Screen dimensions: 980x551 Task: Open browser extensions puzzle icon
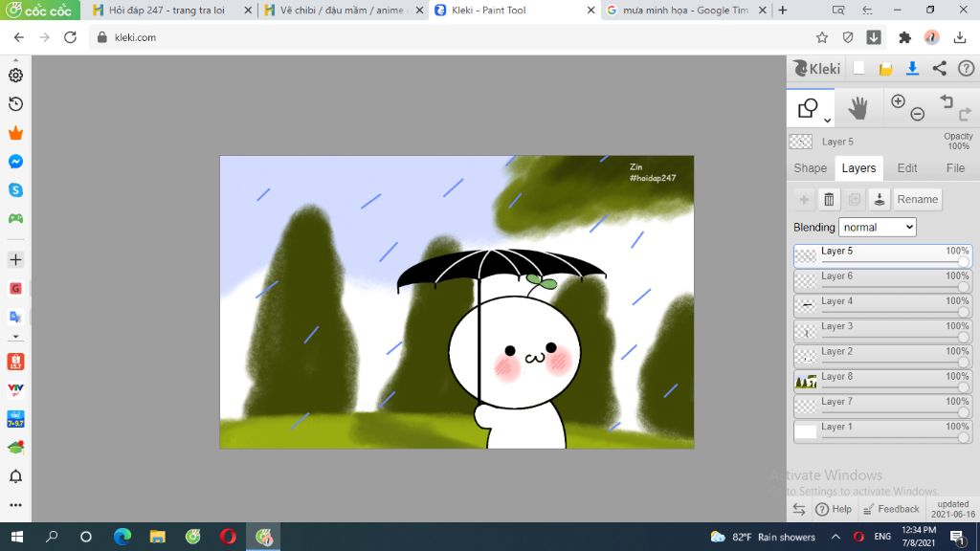click(904, 37)
